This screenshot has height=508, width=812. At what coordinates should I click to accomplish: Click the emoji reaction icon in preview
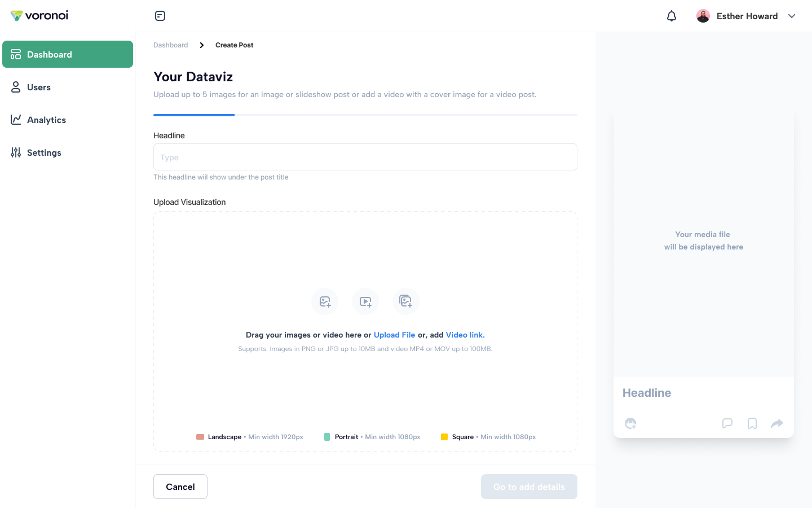click(630, 423)
